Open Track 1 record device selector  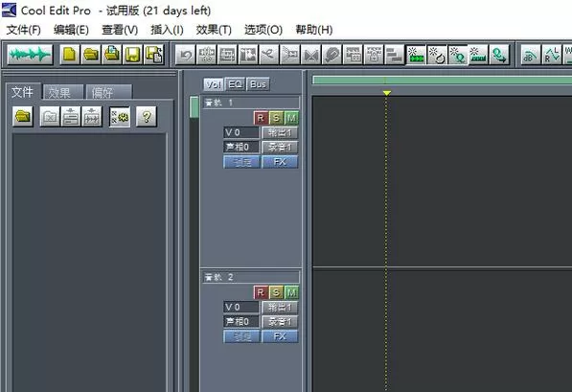[x=280, y=147]
